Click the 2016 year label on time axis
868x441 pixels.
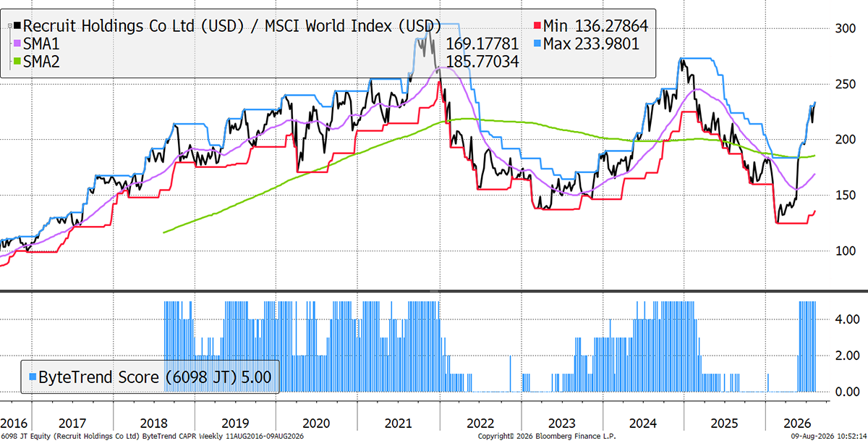pyautogui.click(x=13, y=422)
